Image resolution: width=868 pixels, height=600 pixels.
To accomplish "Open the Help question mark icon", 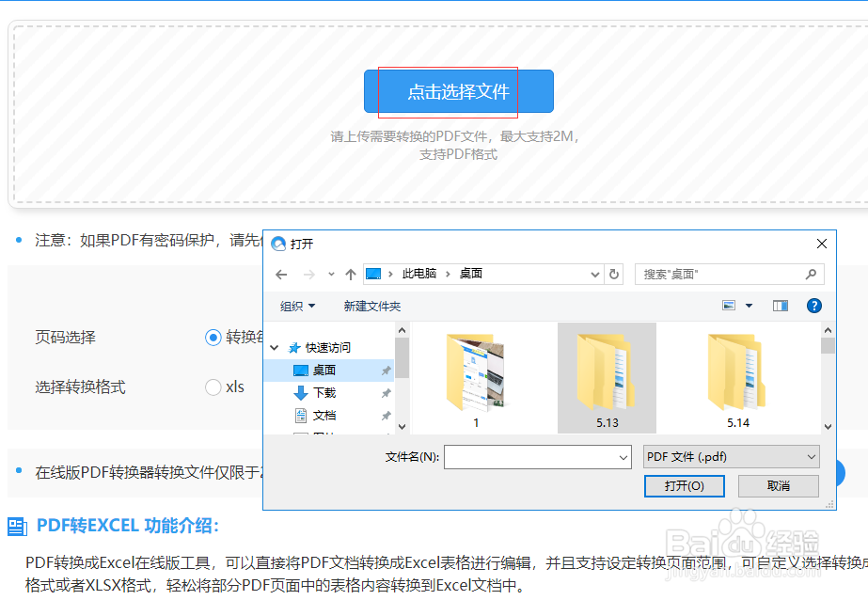I will click(x=813, y=305).
